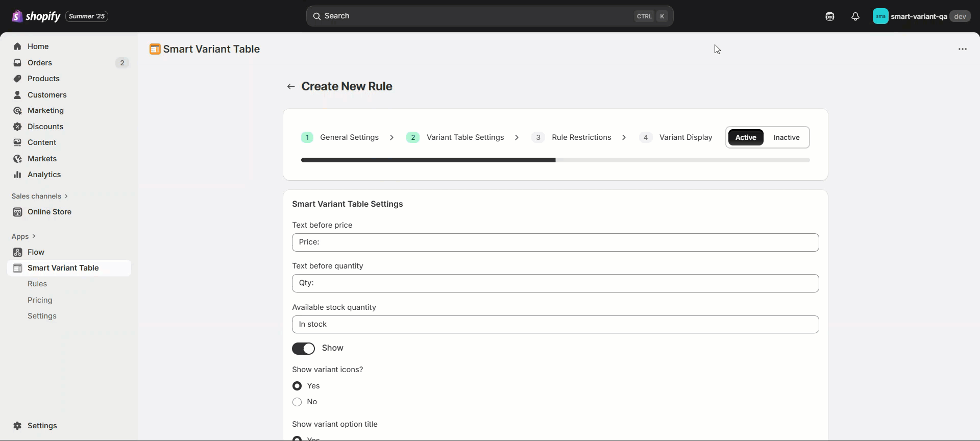
Task: Open the smart-variant-qa store account menu
Action: pyautogui.click(x=921, y=16)
